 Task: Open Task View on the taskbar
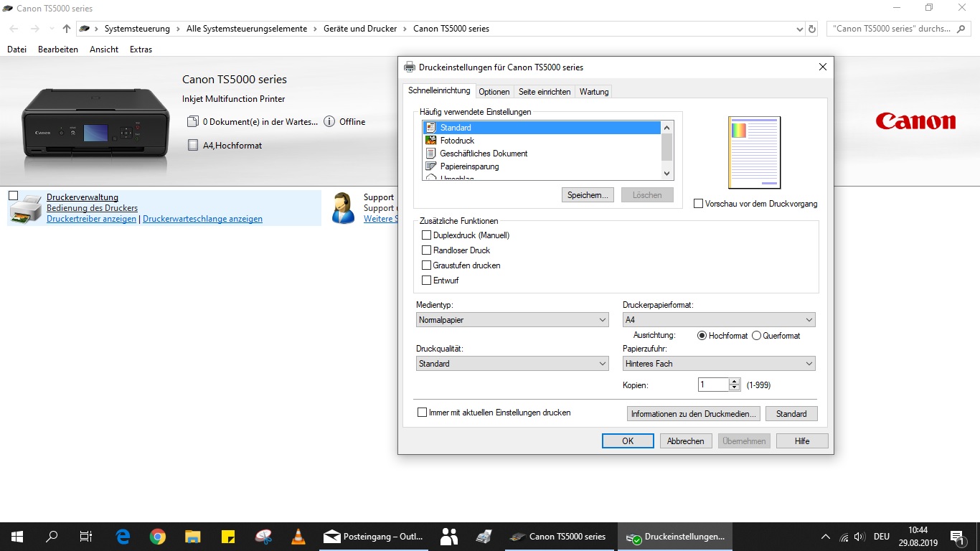click(86, 537)
